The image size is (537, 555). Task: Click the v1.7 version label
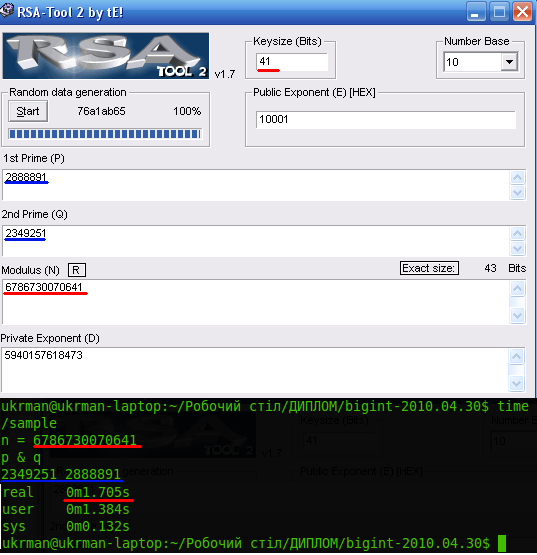point(225,74)
